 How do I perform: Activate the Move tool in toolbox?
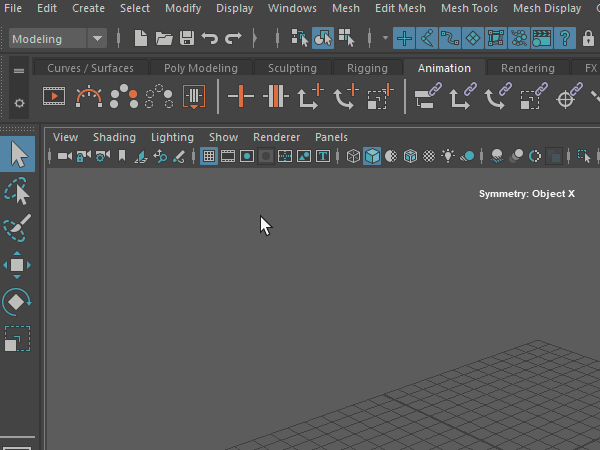tap(18, 265)
